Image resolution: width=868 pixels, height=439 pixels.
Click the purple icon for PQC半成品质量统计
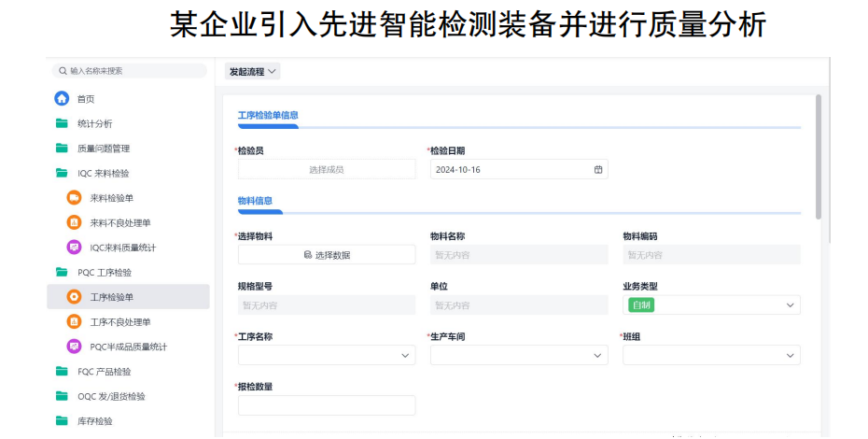pos(74,347)
